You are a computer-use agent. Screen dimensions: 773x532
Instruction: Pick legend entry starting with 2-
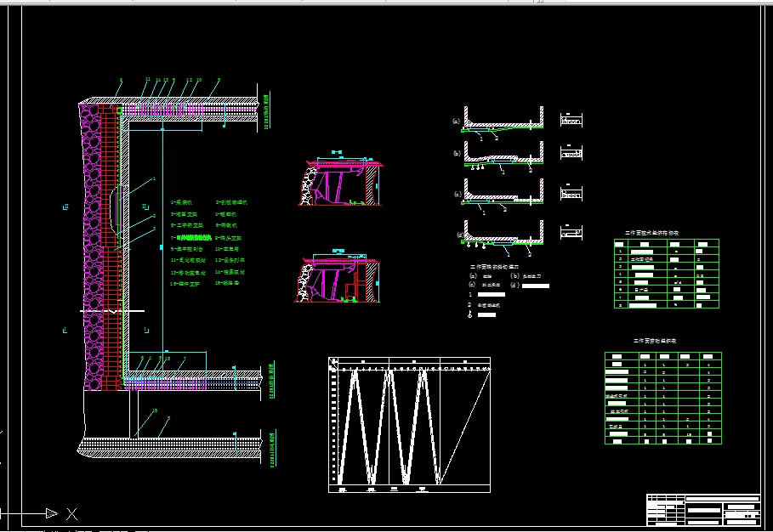tap(231, 202)
